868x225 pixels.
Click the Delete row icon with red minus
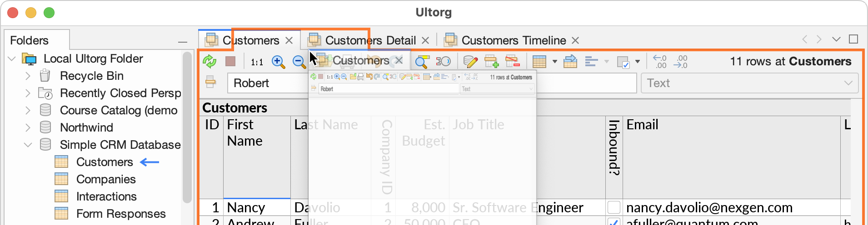(512, 61)
